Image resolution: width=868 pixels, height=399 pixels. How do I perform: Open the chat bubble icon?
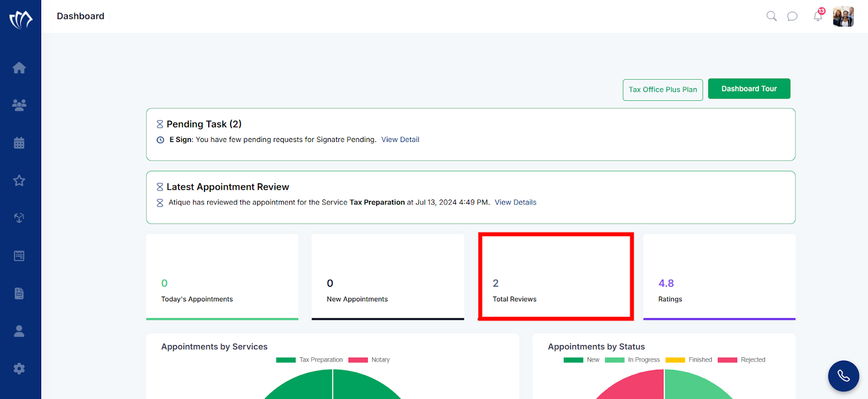[x=793, y=16]
